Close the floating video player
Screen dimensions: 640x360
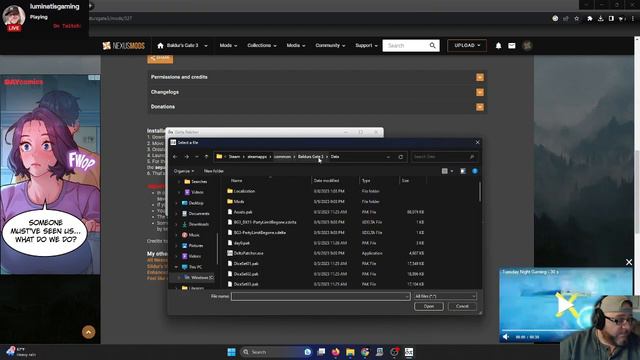click(x=629, y=262)
